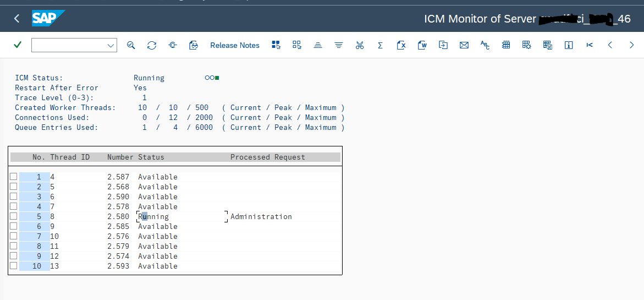
Task: Go to the previous page arrow
Action: [x=610, y=45]
